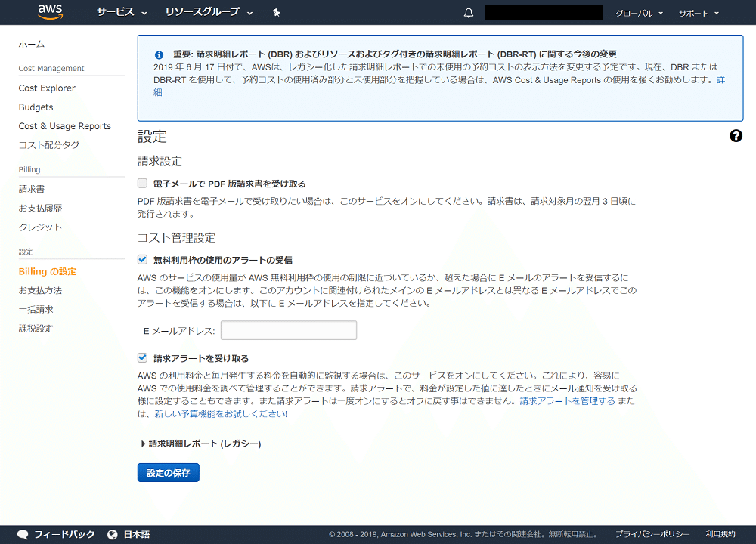756x544 pixels.
Task: Click the help question mark icon
Action: click(736, 136)
